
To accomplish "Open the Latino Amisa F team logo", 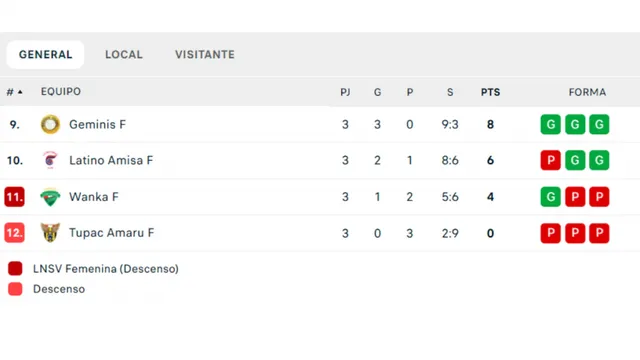I will coord(50,160).
